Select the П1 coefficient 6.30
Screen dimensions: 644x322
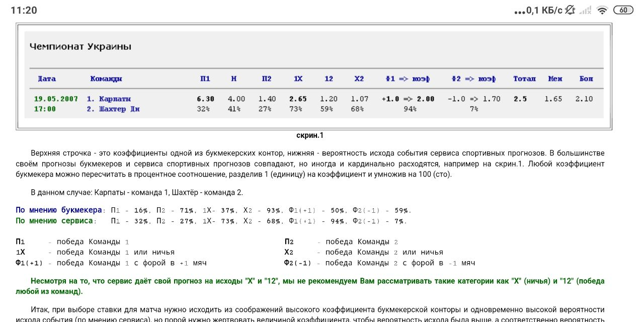coord(205,99)
